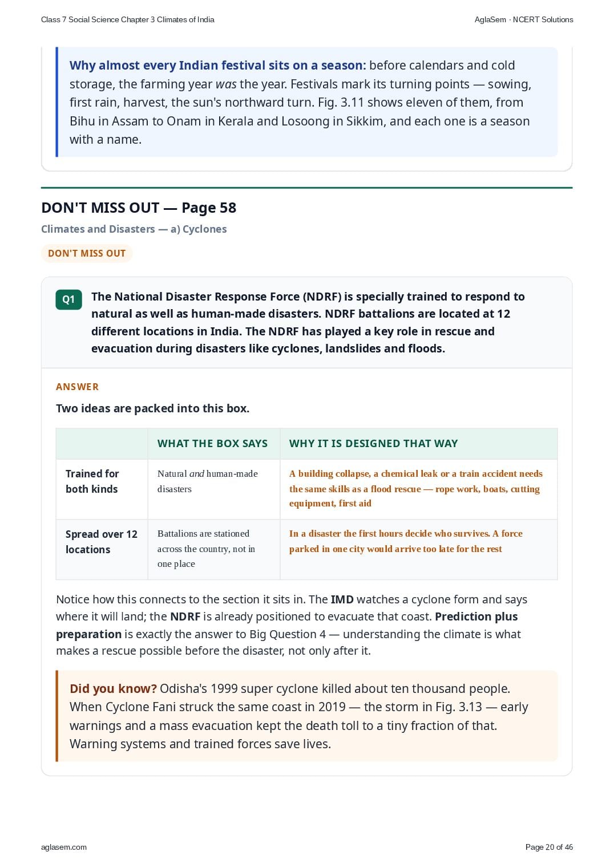Open the aglasem.com footer link
The image size is (614, 868).
[x=64, y=847]
